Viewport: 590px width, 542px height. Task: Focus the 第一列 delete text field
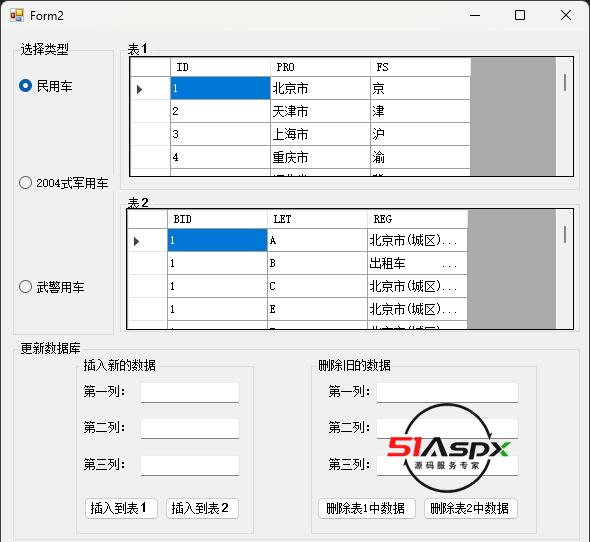(447, 393)
